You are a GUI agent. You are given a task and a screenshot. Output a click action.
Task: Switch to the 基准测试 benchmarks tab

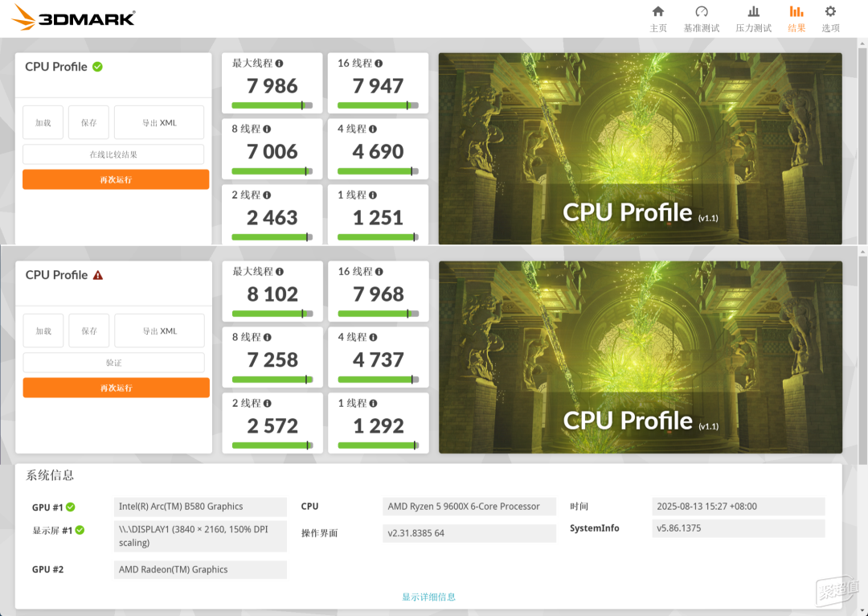pos(702,19)
